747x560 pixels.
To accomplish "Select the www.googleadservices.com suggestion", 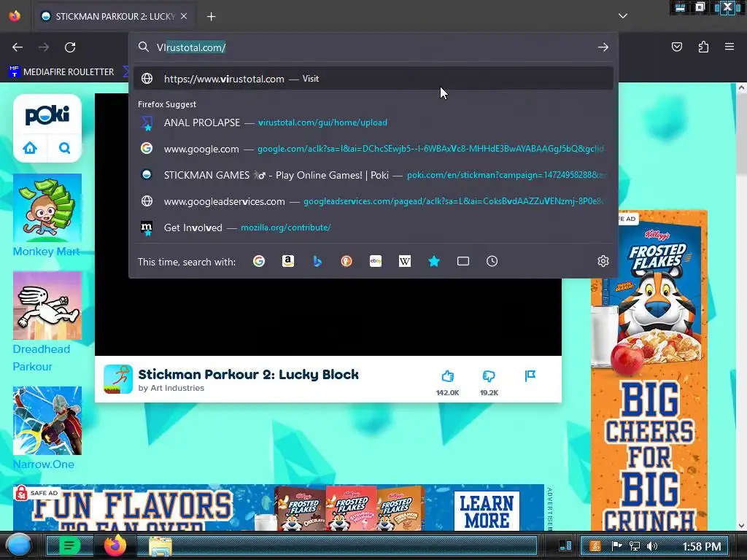I will pos(373,201).
